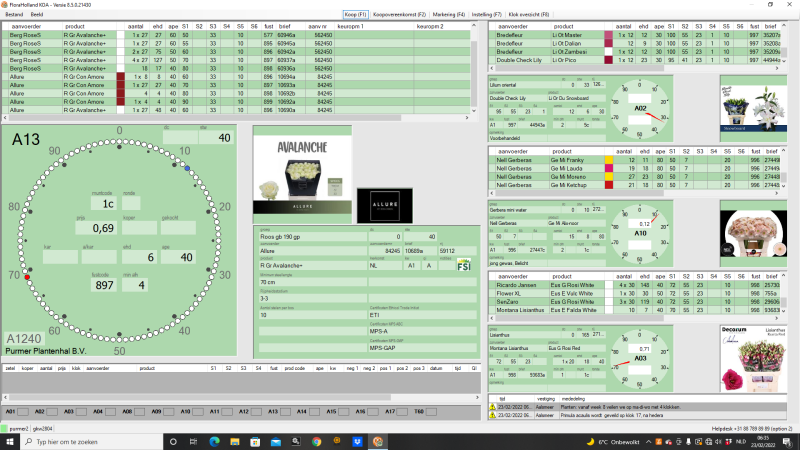
Task: Click the FSI certification logo
Action: [x=463, y=265]
